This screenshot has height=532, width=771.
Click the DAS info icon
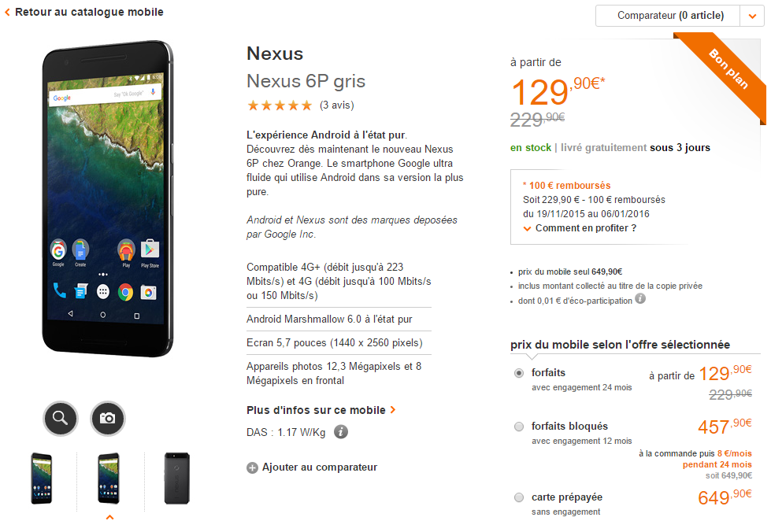click(x=341, y=432)
